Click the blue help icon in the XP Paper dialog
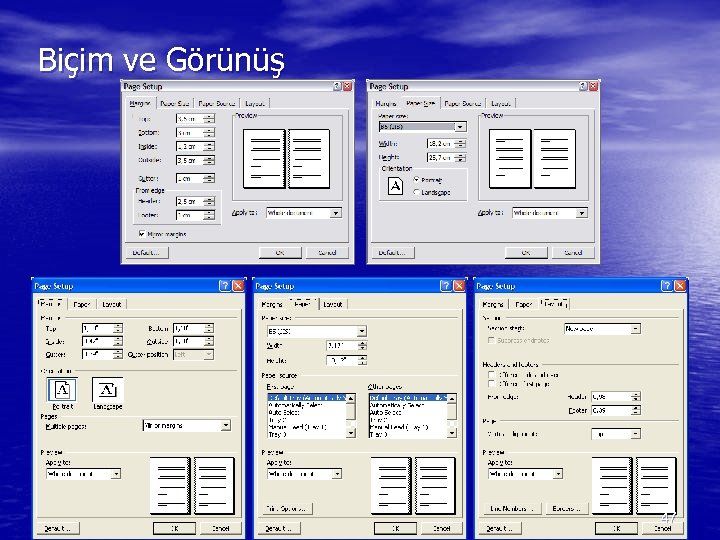 pos(446,286)
